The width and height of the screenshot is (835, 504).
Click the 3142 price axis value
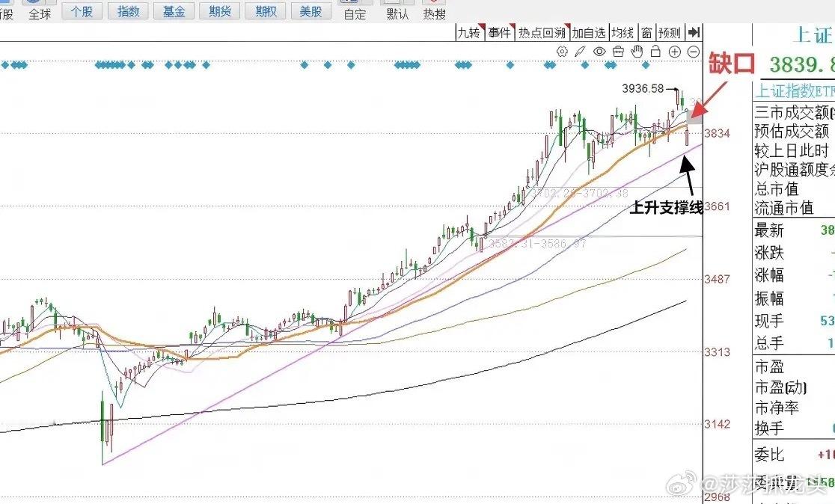point(718,424)
